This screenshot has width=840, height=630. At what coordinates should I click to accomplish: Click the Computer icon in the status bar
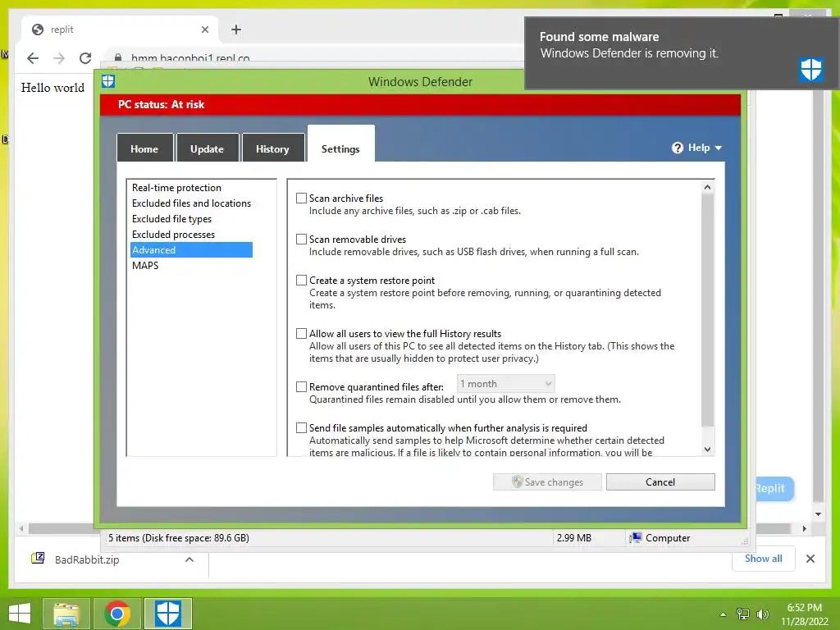636,538
